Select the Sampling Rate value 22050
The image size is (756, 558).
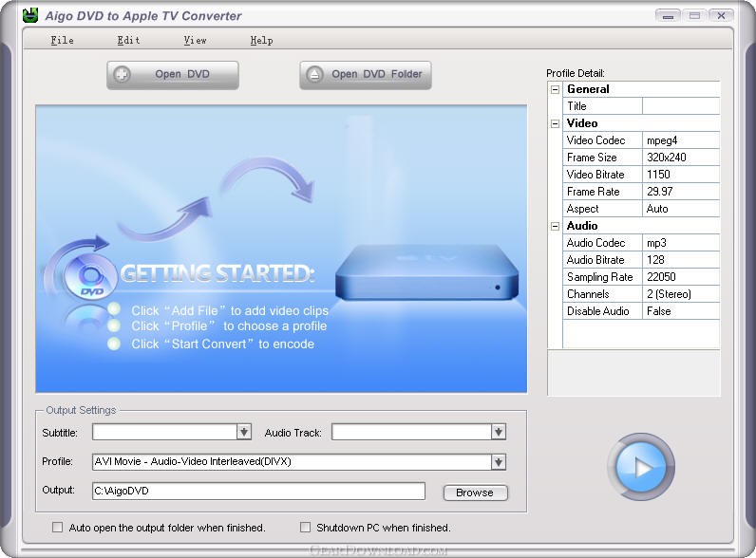click(x=681, y=277)
